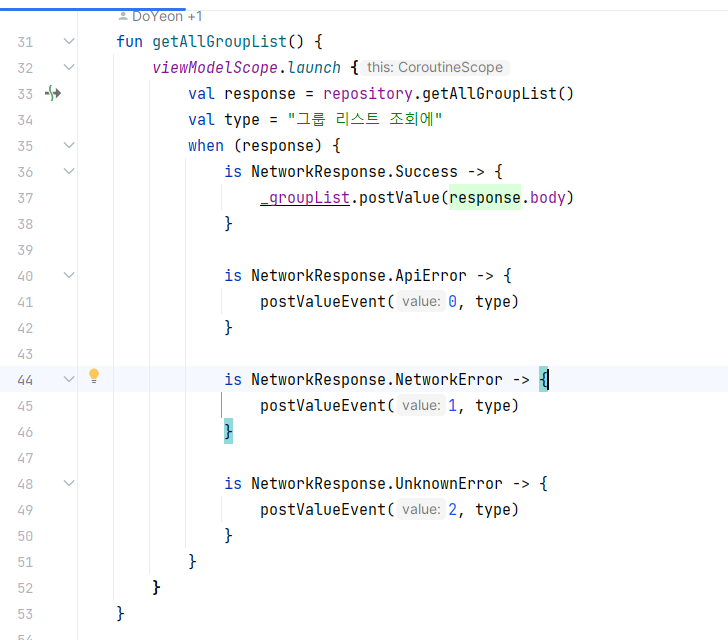The height and width of the screenshot is (640, 728).
Task: Open the yellow lightbulb quick-fix on line 44
Action: pyautogui.click(x=94, y=376)
